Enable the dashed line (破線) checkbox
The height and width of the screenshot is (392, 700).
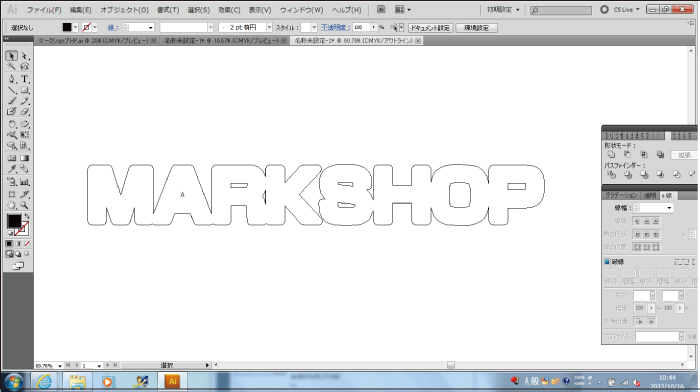point(607,262)
